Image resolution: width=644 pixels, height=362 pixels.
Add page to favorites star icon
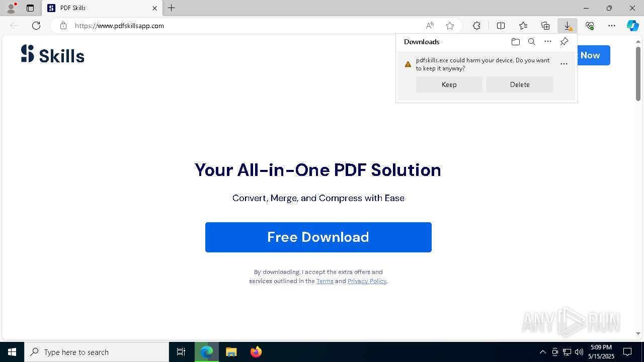pos(450,26)
